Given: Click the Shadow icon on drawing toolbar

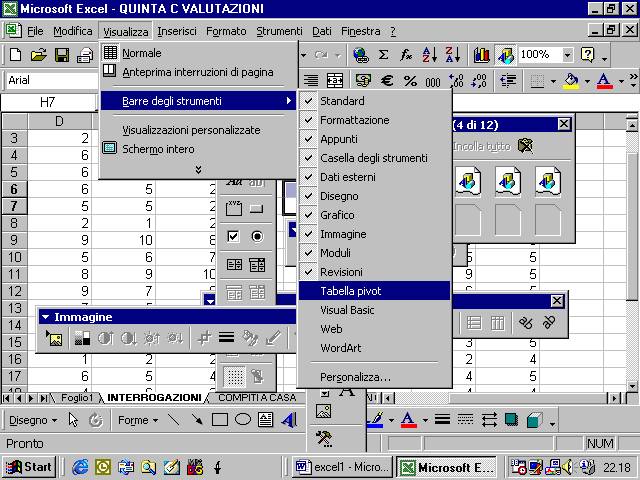Looking at the screenshot, I should tap(511, 419).
